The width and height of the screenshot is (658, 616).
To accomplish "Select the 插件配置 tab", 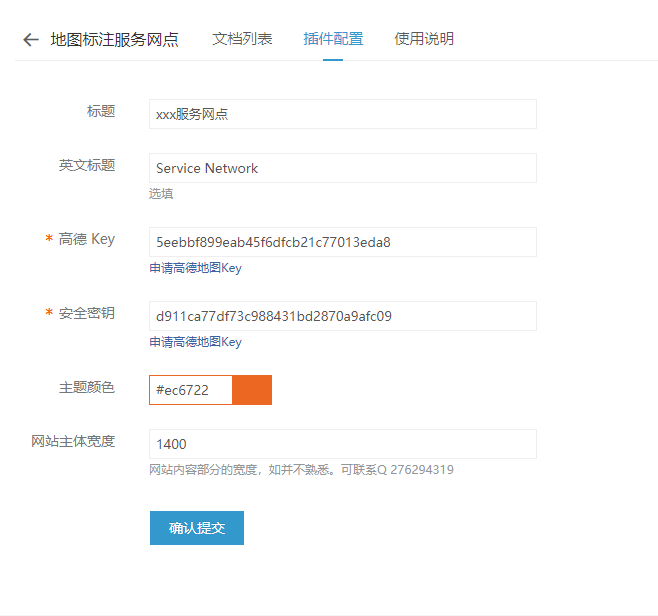I will click(333, 39).
